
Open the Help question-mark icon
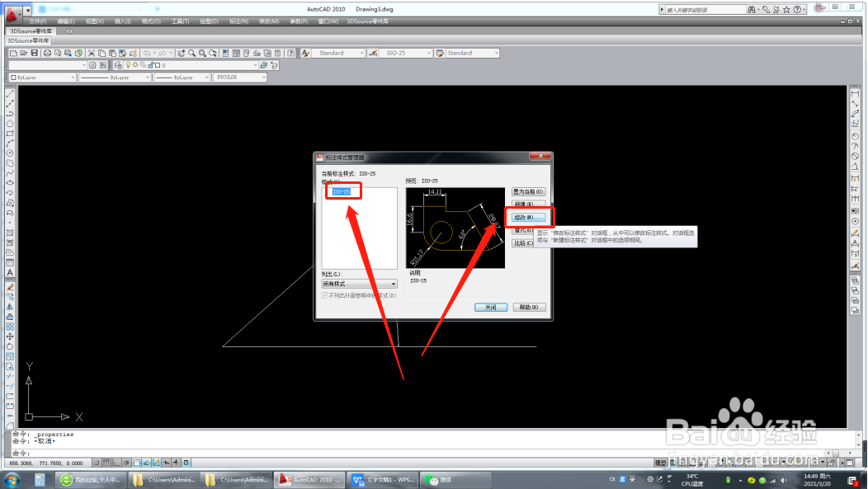(x=290, y=53)
